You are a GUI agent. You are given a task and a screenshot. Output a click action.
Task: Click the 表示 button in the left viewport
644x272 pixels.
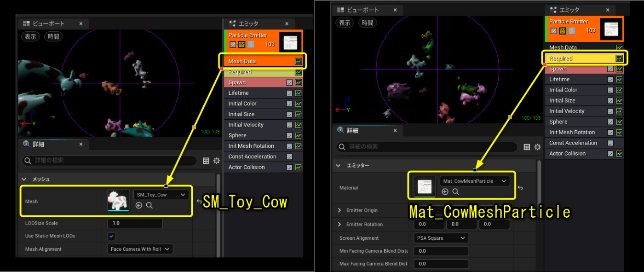tap(30, 36)
